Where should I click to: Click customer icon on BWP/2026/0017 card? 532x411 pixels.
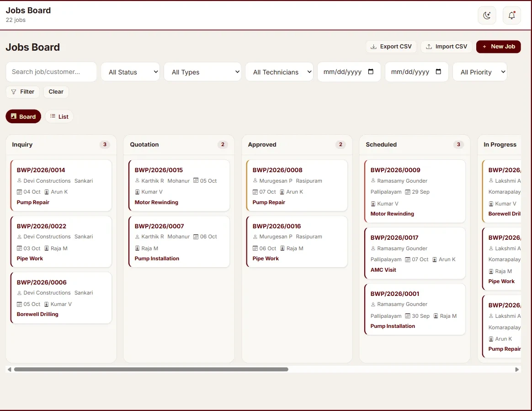pos(373,248)
